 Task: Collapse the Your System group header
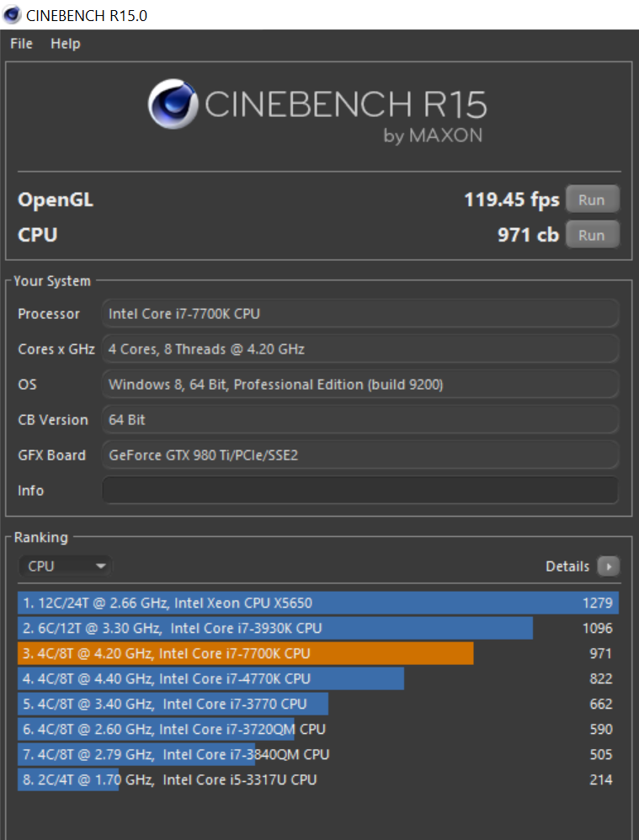click(52, 281)
